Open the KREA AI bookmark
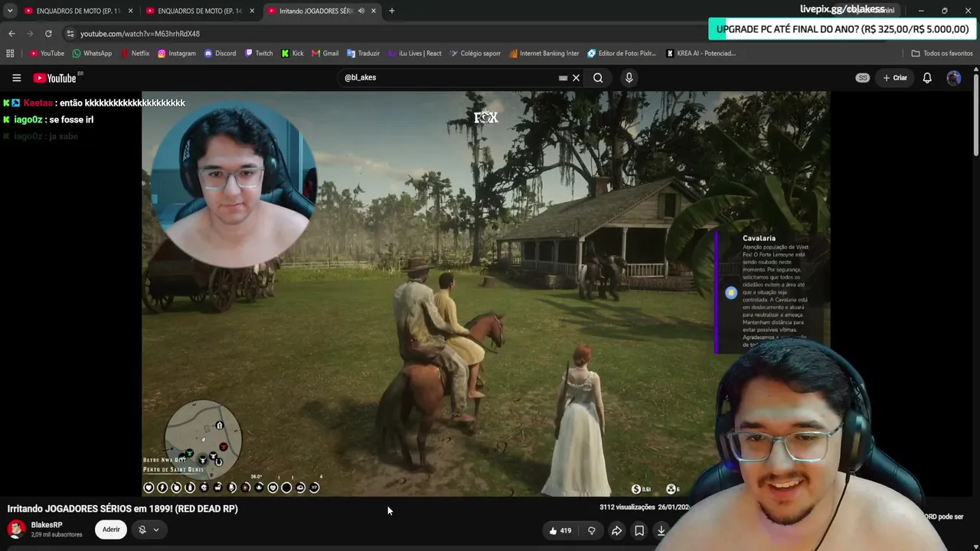 click(x=701, y=54)
